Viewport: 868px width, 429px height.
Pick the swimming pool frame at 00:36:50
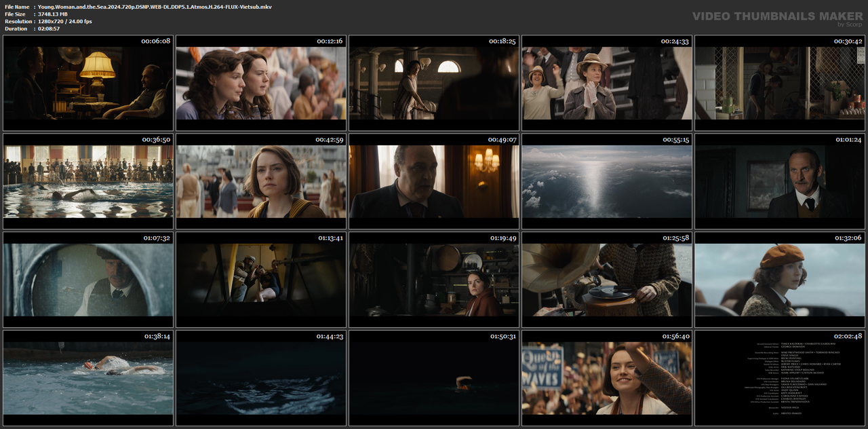coord(88,181)
